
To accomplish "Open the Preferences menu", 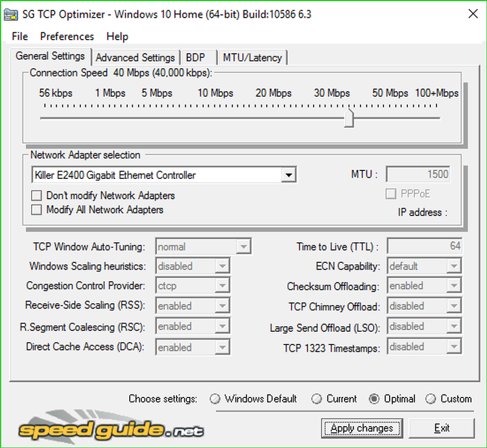I will coord(67,37).
